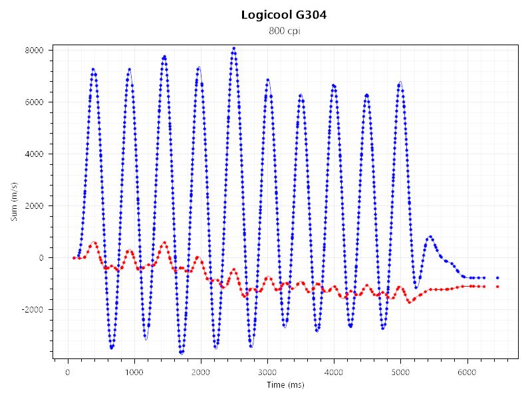The width and height of the screenshot is (532, 399).
Task: Click x-axis tick label 2000
Action: (201, 372)
